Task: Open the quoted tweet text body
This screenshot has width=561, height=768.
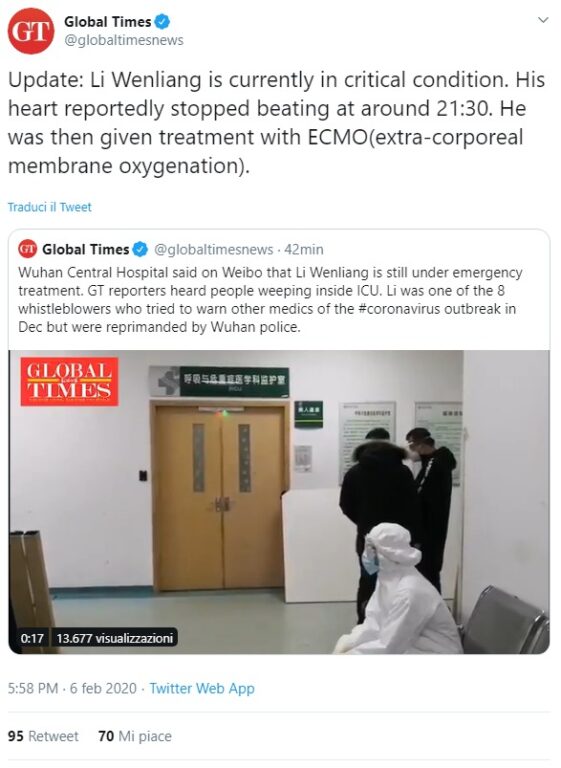Action: (x=270, y=299)
